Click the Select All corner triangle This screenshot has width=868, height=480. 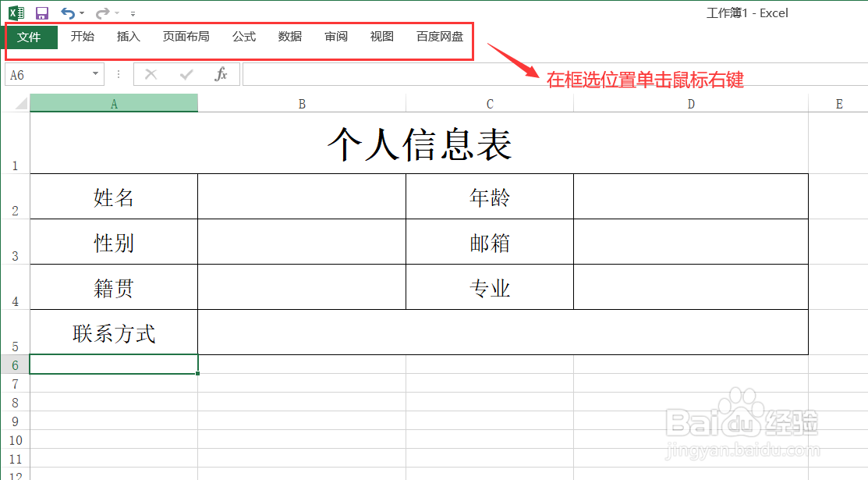(x=21, y=103)
